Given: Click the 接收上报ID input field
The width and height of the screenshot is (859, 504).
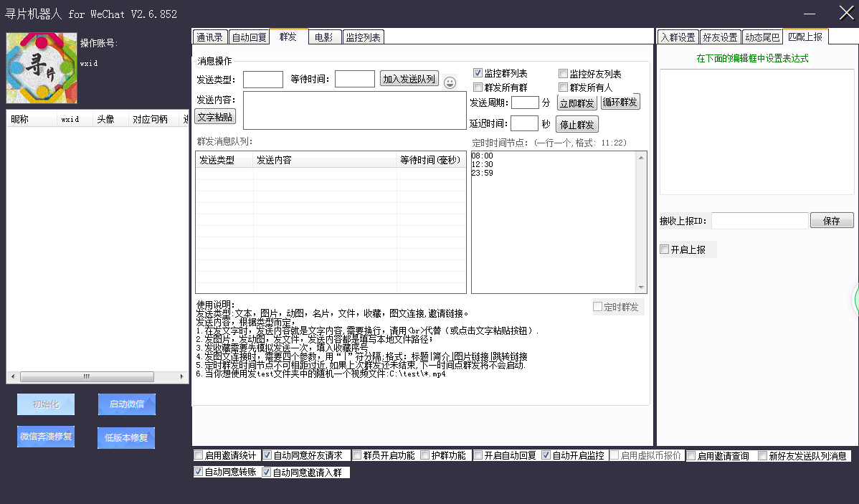Looking at the screenshot, I should pos(760,221).
